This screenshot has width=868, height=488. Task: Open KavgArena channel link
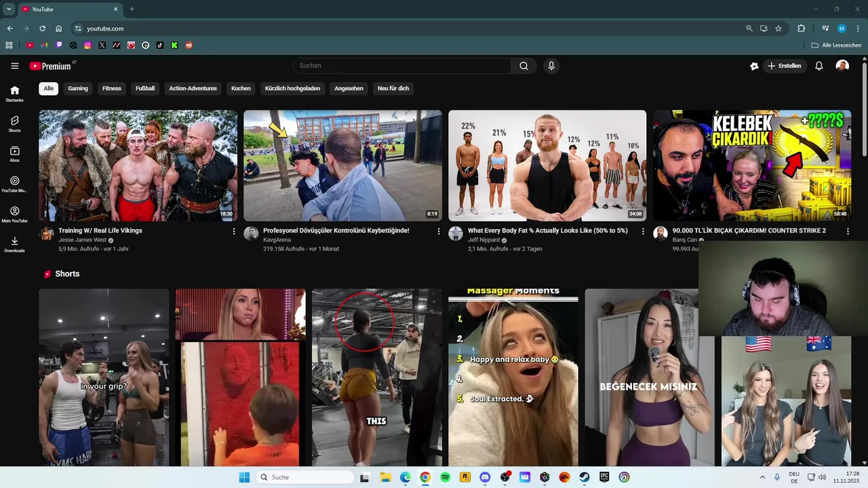tap(277, 240)
